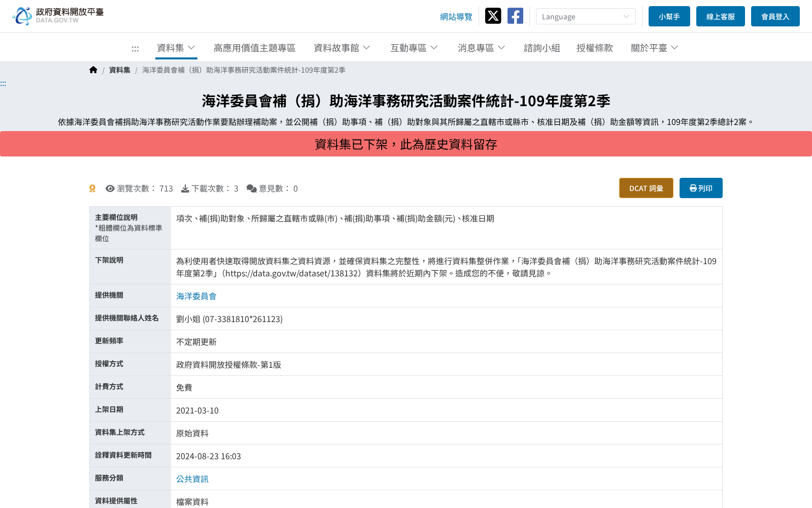Screen dimensions: 812x508
Task: Click the red 資料集已下架 notice banner
Action: pyautogui.click(x=406, y=144)
